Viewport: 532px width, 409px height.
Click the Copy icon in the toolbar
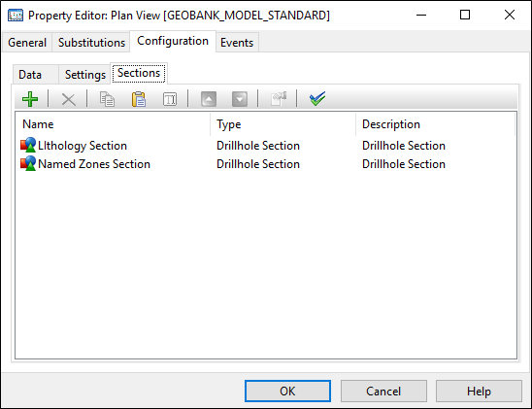coord(107,99)
